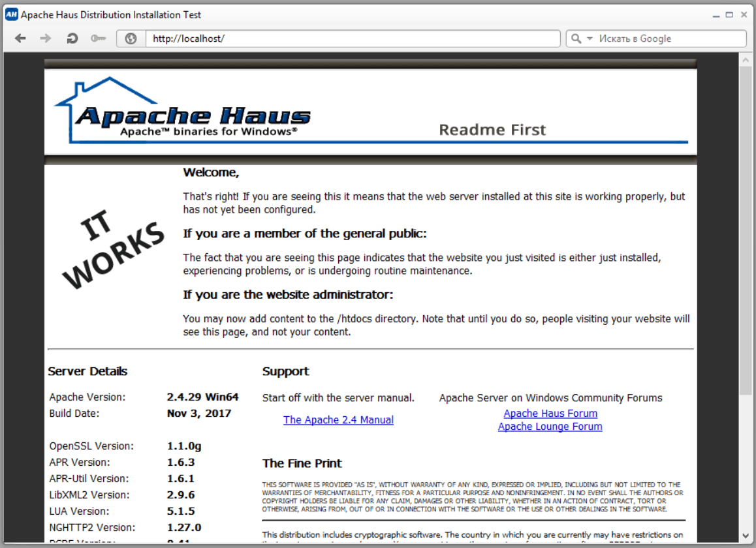Click the window title Apache Haus Distribution Installation Test
Image resolution: width=756 pixels, height=548 pixels.
(x=111, y=15)
